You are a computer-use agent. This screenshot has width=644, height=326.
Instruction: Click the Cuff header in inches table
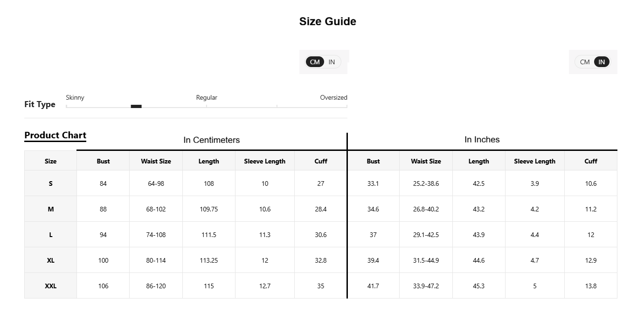[x=591, y=161]
